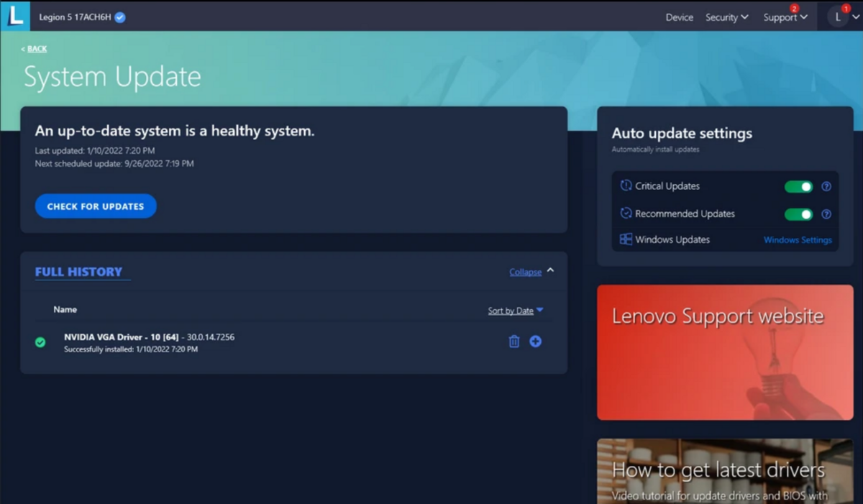The width and height of the screenshot is (863, 504).
Task: Expand NVIDIA VGA Driver details with plus icon
Action: (536, 342)
